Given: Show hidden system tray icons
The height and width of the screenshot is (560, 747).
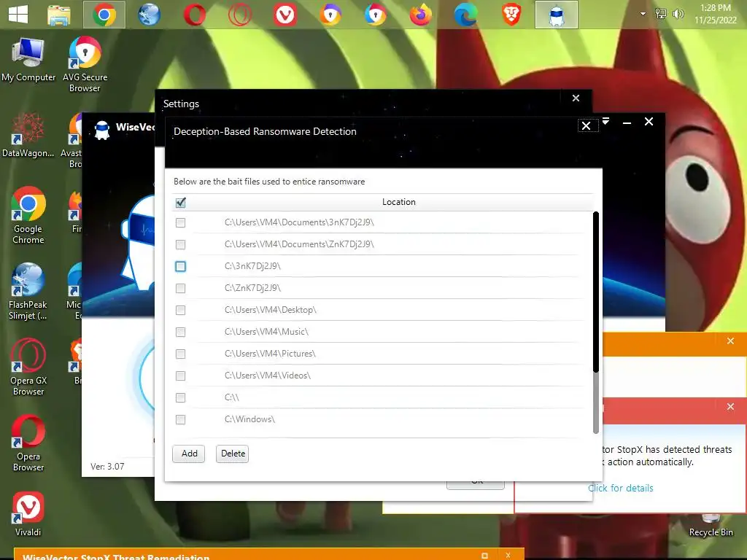Looking at the screenshot, I should tap(643, 14).
